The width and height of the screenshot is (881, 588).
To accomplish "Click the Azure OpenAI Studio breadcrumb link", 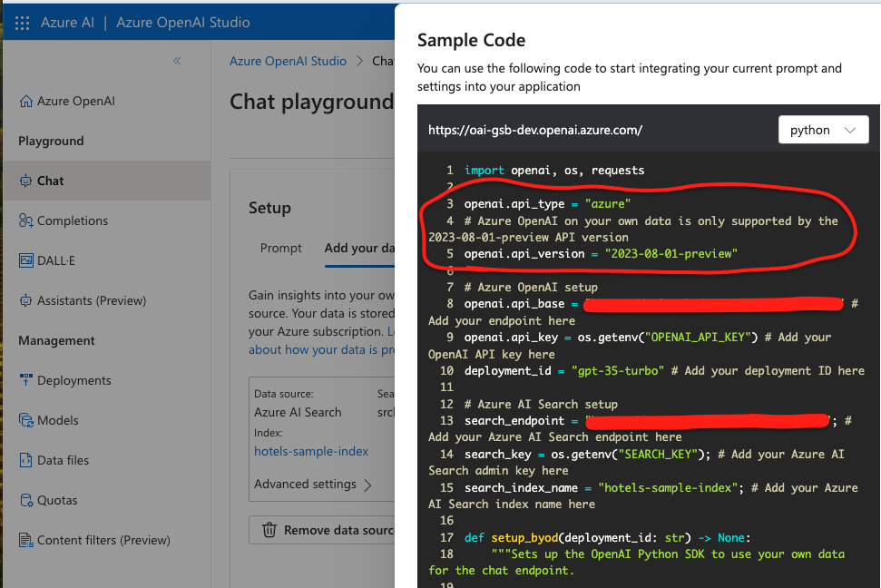I will point(288,61).
